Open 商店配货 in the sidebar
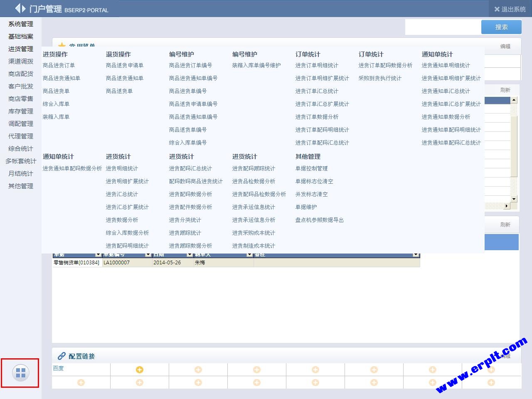The image size is (532, 399). pos(21,74)
